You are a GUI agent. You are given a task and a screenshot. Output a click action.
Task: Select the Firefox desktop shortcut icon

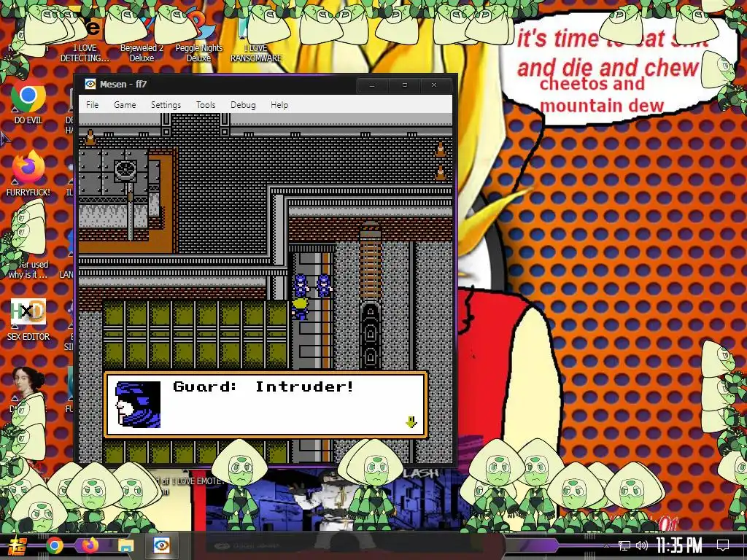point(28,174)
